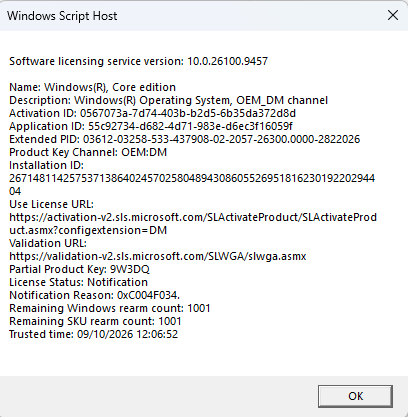
Task: Click the 'Use License URL:' label
Action: 51,204
